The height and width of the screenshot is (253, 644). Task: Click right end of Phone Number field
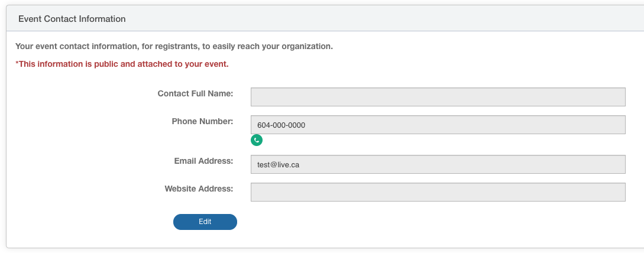click(615, 125)
